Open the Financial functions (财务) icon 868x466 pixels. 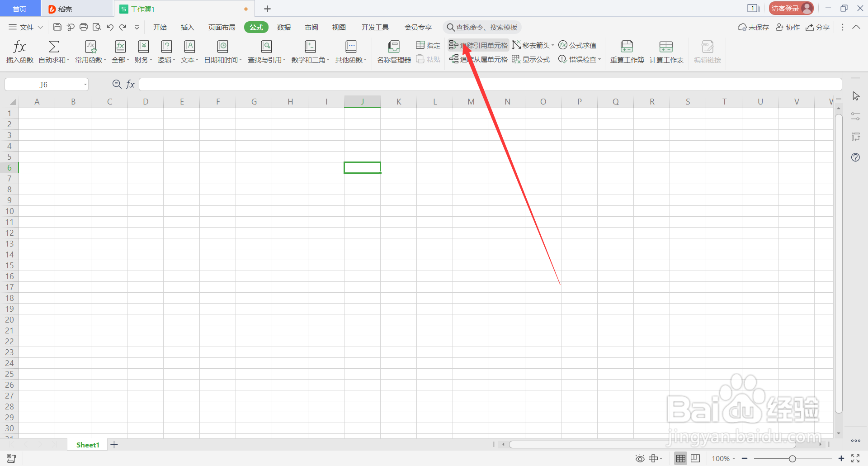click(143, 46)
